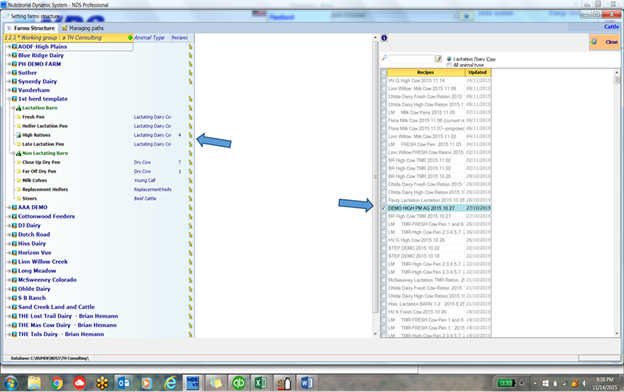This screenshot has width=624, height=392.
Task: Open the NDS app icon in the taskbar
Action: [x=193, y=383]
